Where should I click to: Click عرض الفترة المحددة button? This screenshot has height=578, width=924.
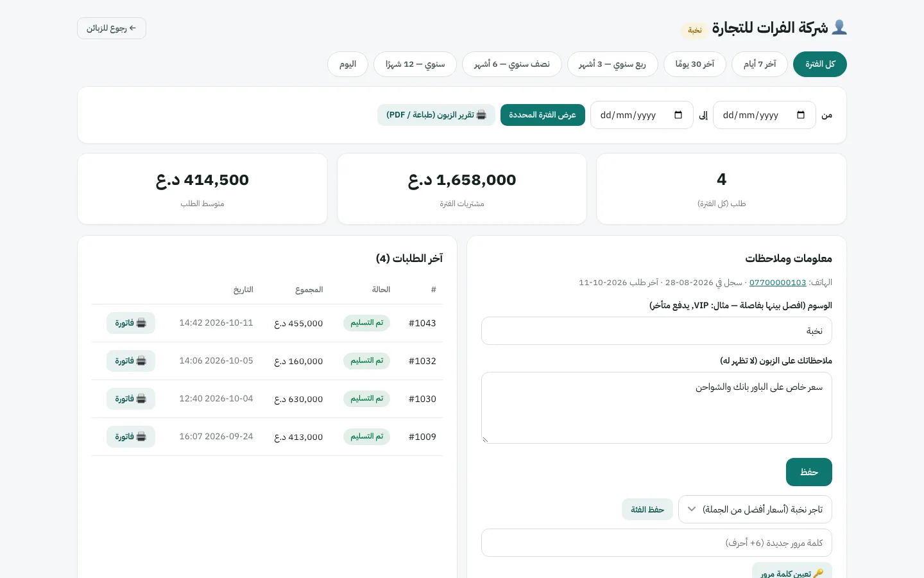543,115
